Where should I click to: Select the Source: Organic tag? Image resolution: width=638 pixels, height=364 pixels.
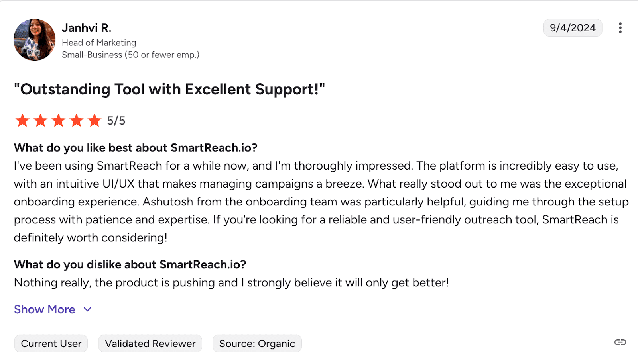click(x=257, y=344)
